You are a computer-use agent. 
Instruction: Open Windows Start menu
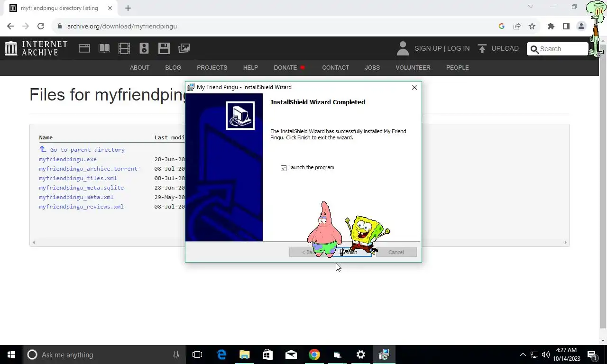(x=11, y=355)
